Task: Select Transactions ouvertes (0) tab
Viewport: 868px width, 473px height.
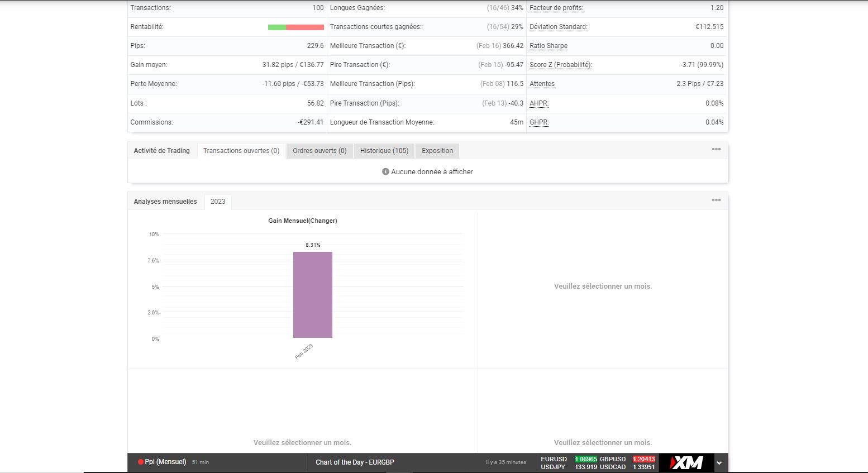Action: pos(241,151)
